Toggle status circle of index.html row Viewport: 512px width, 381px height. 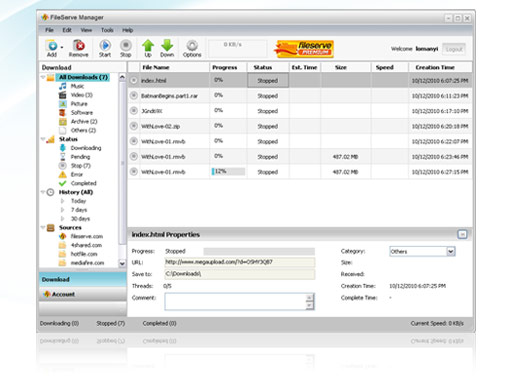(134, 80)
